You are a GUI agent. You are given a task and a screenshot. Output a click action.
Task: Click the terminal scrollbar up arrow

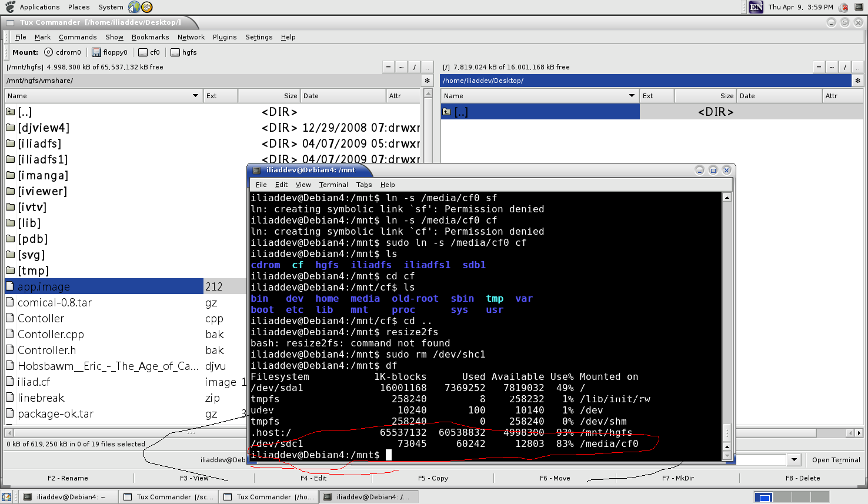[727, 197]
